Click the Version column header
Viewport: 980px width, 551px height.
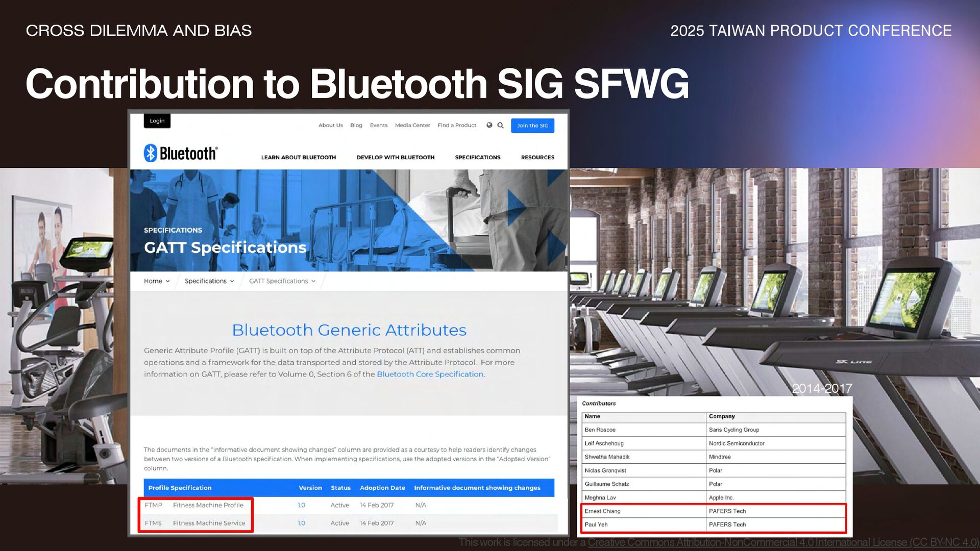(310, 488)
